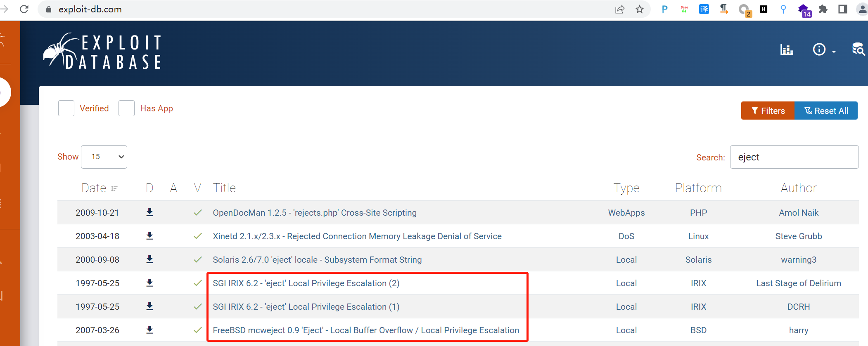The height and width of the screenshot is (346, 868).
Task: Open Solaris 'eject' locale Format String link
Action: [317, 260]
